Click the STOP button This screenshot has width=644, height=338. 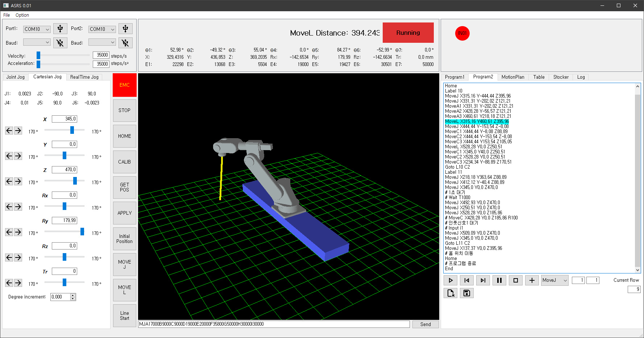click(125, 110)
